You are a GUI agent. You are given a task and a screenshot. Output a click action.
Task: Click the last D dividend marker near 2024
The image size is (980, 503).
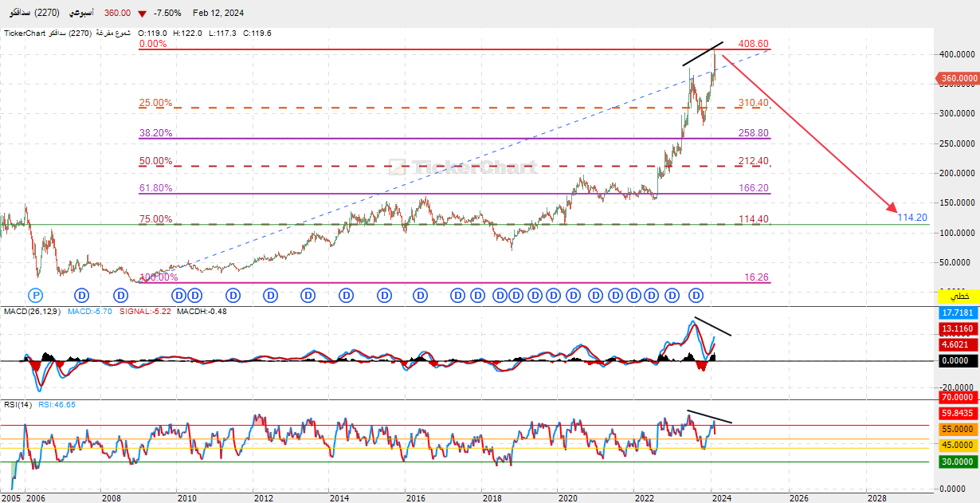[x=695, y=295]
